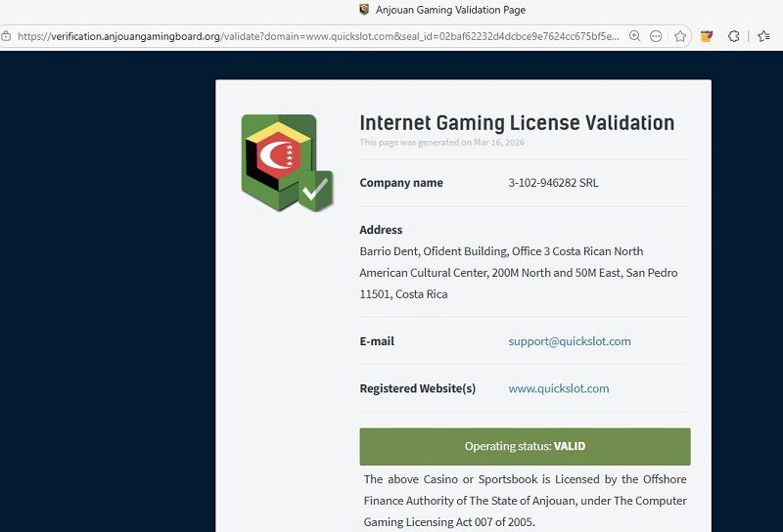The height and width of the screenshot is (532, 783).
Task: Click the Anjouan shield seal logo
Action: click(287, 163)
